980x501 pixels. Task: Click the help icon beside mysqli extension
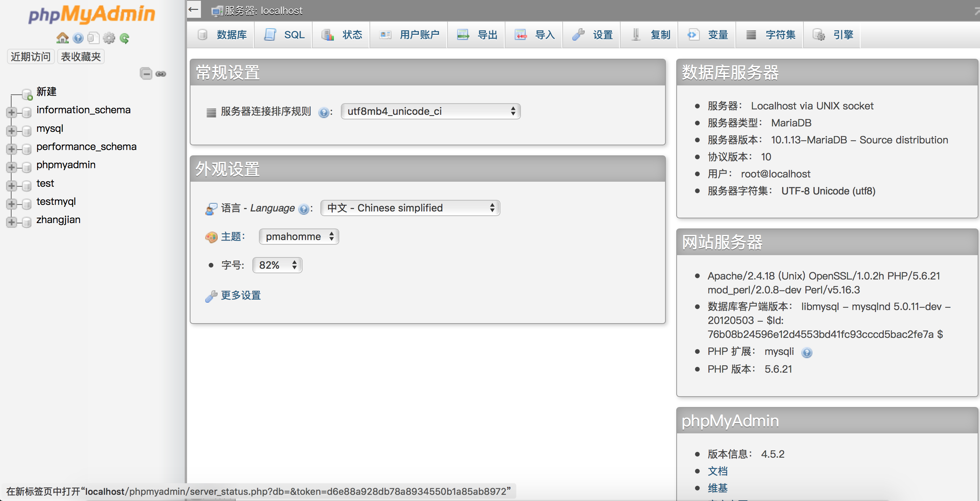tap(807, 353)
